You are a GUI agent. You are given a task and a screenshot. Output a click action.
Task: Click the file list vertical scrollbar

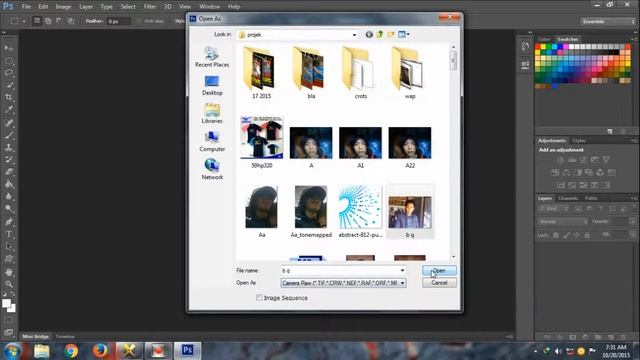(453, 152)
